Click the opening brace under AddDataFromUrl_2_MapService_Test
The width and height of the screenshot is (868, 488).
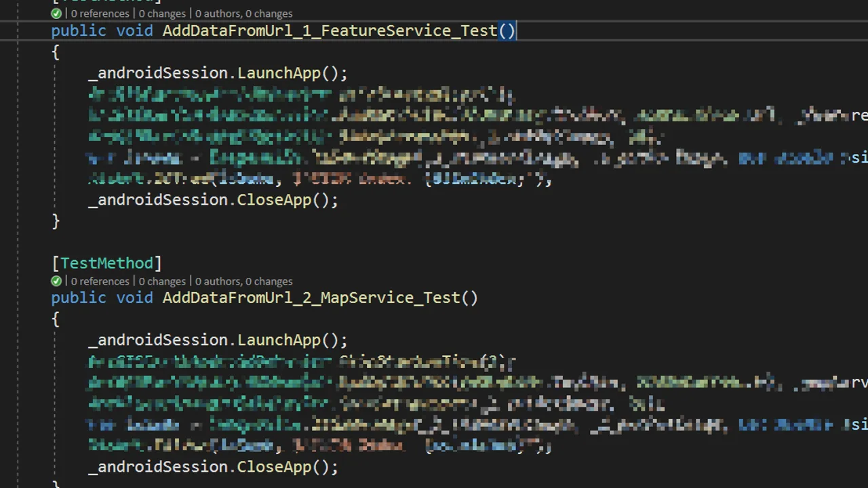pos(56,319)
